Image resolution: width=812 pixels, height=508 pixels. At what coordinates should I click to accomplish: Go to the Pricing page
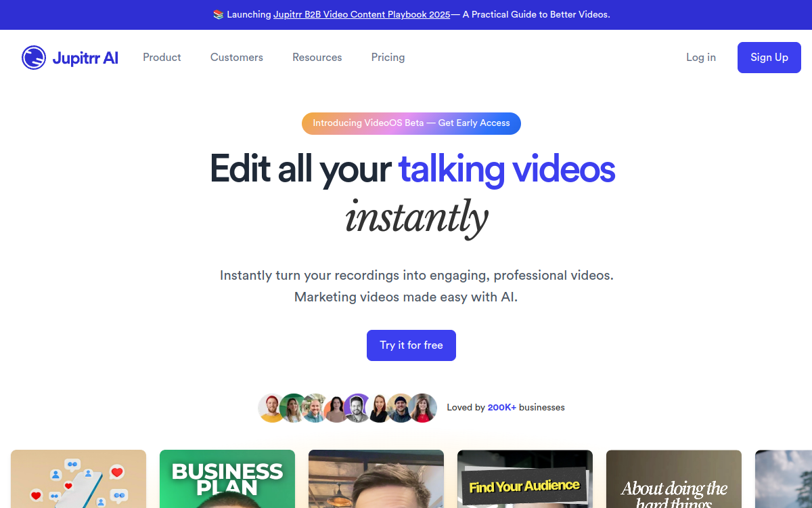[388, 58]
